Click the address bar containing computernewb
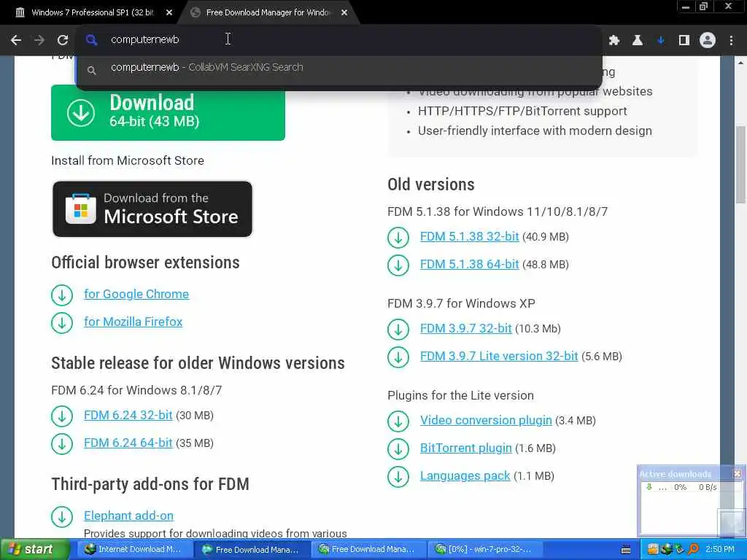The image size is (747, 560). pyautogui.click(x=339, y=39)
